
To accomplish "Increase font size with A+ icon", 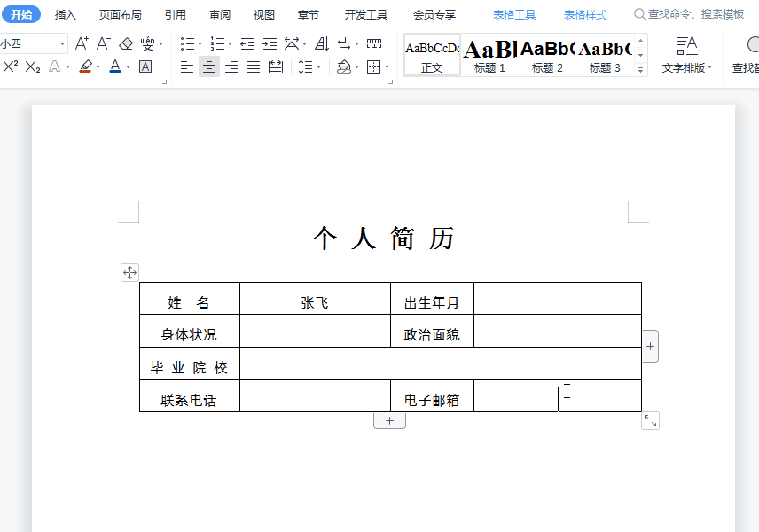I will (82, 43).
